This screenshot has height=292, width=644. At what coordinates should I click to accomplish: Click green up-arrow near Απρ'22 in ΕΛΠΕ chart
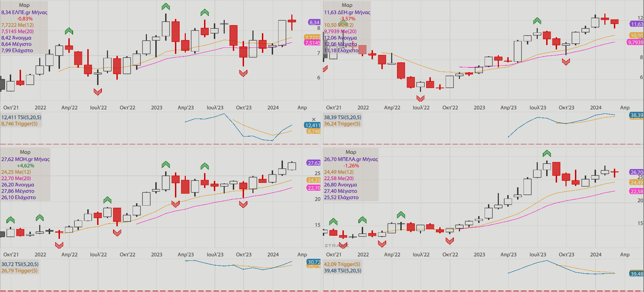[x=69, y=31]
